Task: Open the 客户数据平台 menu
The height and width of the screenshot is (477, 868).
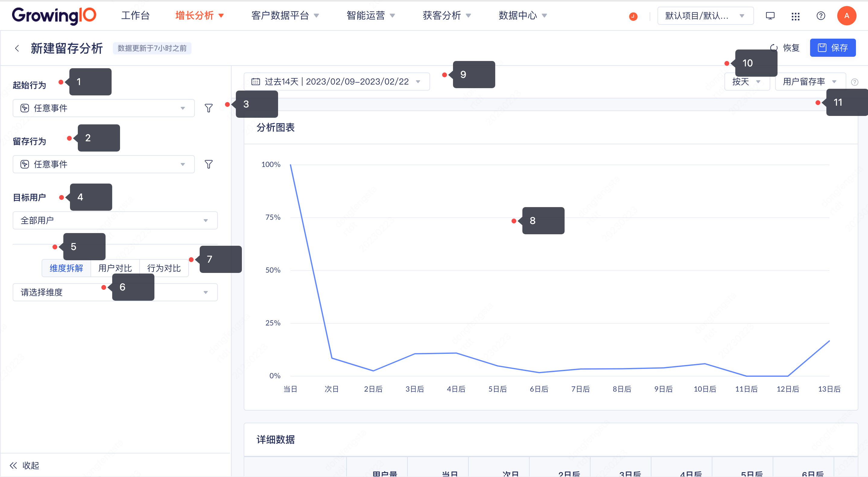Action: 285,15
